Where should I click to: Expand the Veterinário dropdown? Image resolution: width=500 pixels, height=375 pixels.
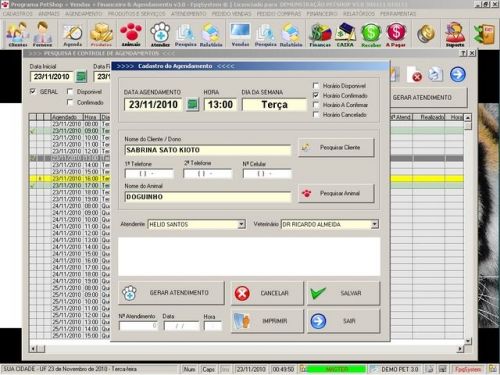pos(375,224)
